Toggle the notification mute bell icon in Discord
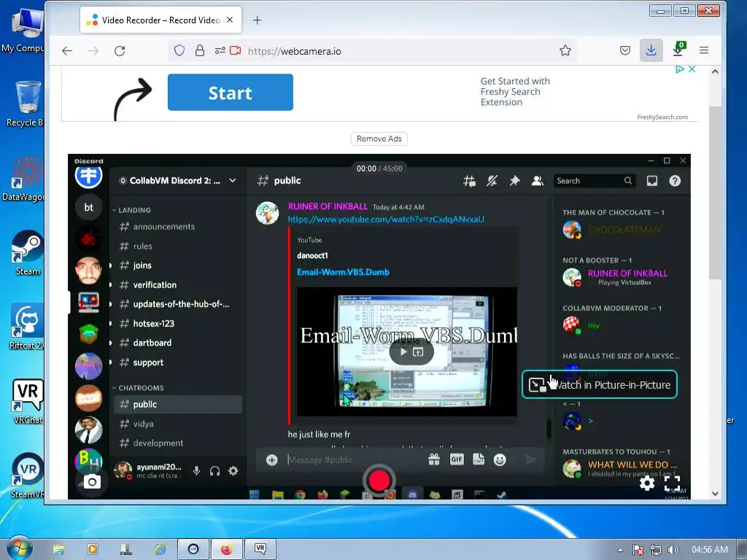The image size is (747, 560). pyautogui.click(x=492, y=181)
